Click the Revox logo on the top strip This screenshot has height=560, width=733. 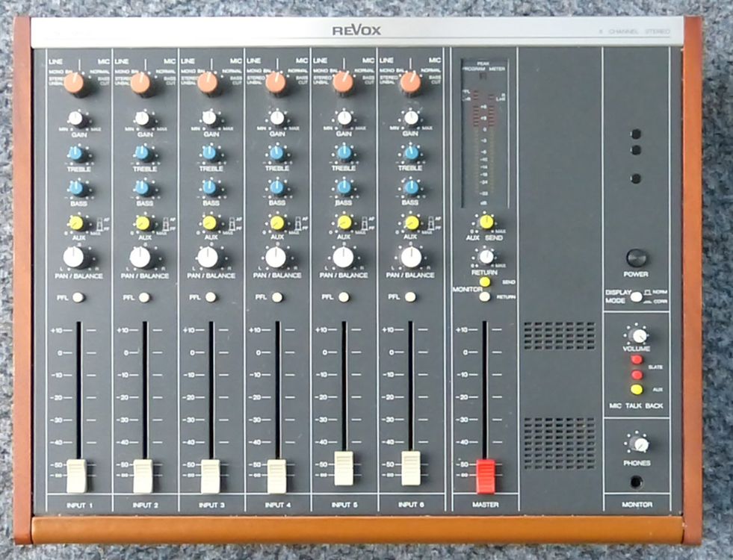pyautogui.click(x=356, y=31)
